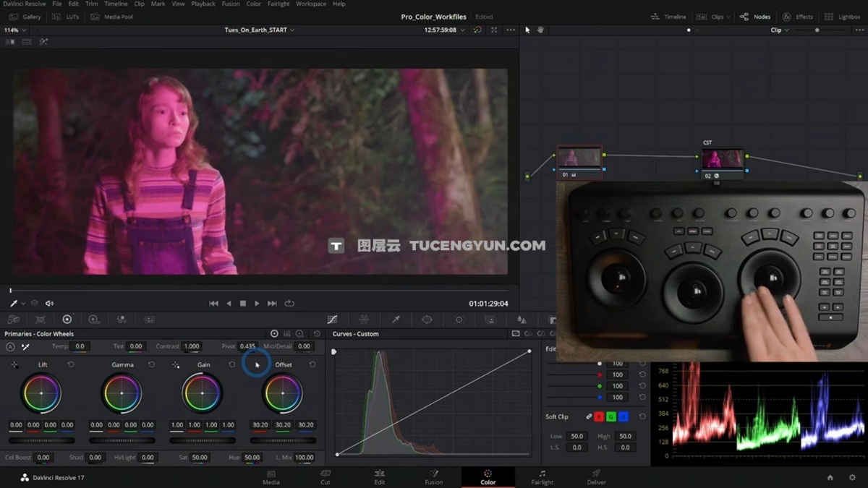Click the viewer bypass color grades icon
This screenshot has height=488, width=868.
pos(477,30)
